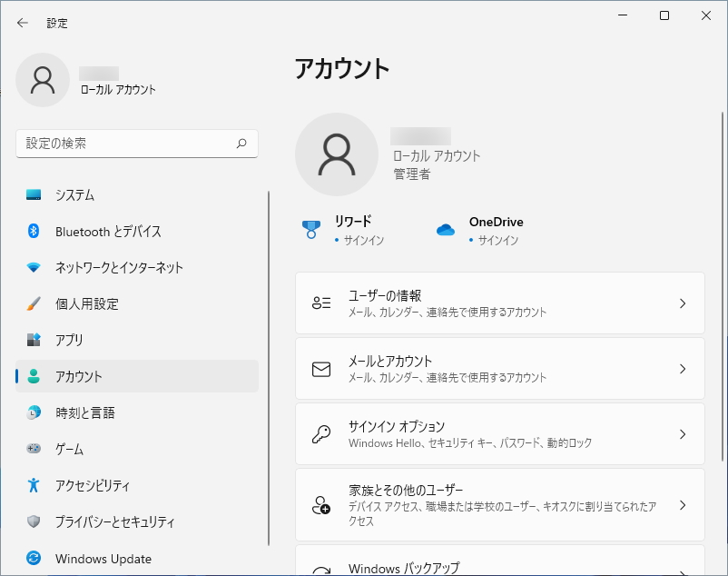
Task: Select 個人用設定 in the sidebar
Action: tap(137, 303)
